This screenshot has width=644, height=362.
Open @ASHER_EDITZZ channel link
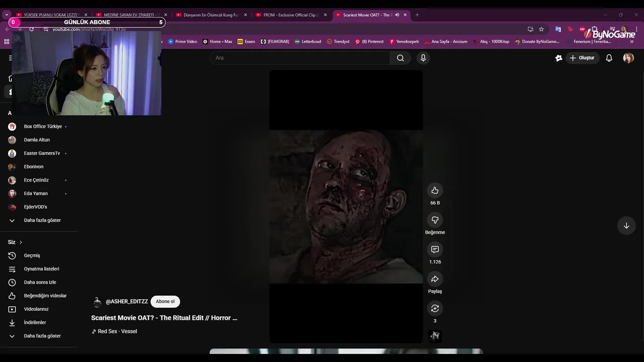click(127, 302)
